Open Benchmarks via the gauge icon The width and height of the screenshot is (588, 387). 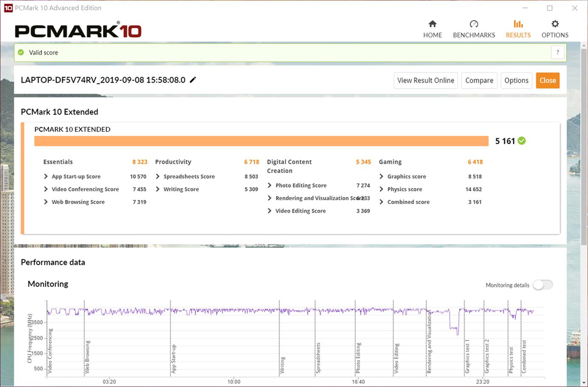(474, 24)
